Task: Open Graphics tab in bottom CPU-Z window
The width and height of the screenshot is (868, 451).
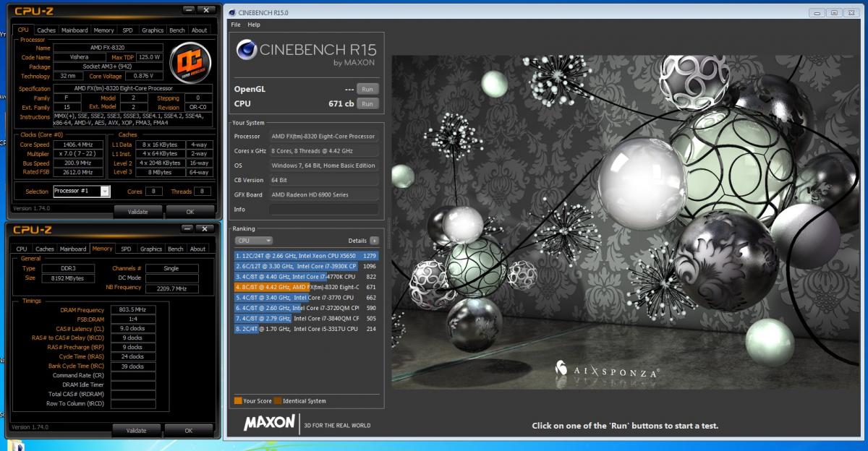Action: tap(152, 249)
